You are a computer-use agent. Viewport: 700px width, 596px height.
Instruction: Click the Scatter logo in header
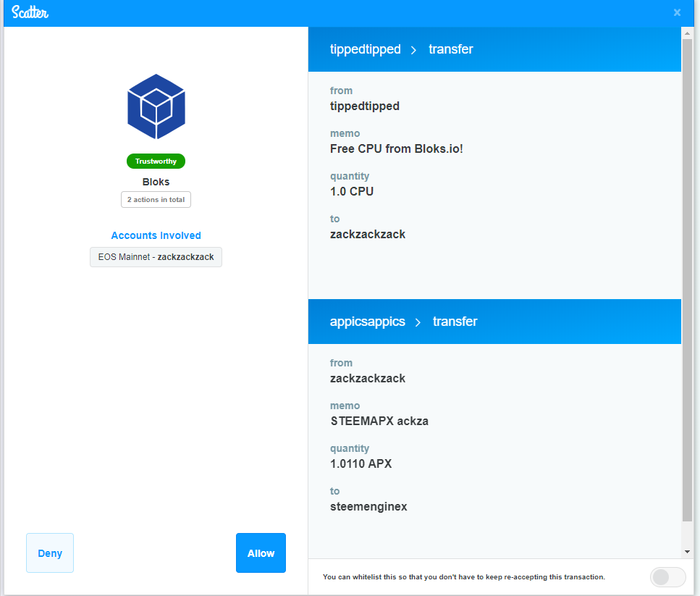tap(30, 12)
